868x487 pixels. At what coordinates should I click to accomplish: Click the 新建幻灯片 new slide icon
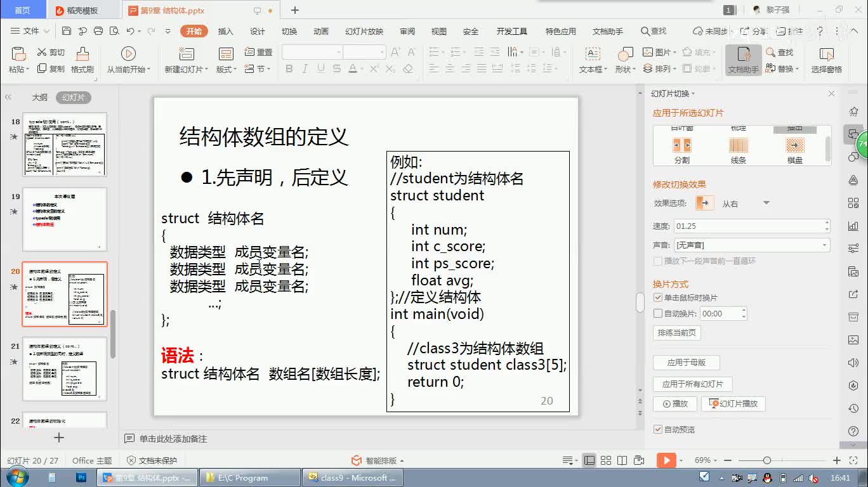186,55
